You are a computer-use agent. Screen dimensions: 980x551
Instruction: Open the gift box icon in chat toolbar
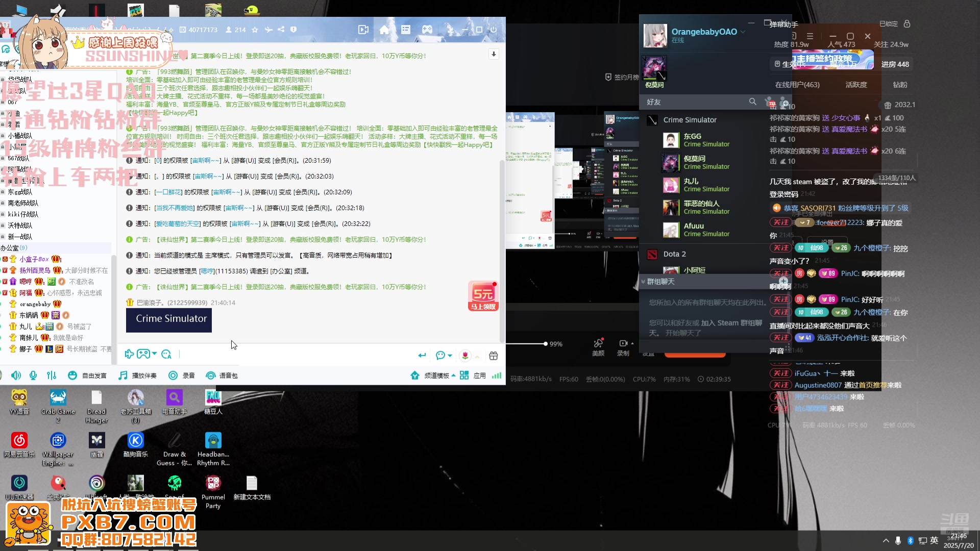pyautogui.click(x=494, y=356)
